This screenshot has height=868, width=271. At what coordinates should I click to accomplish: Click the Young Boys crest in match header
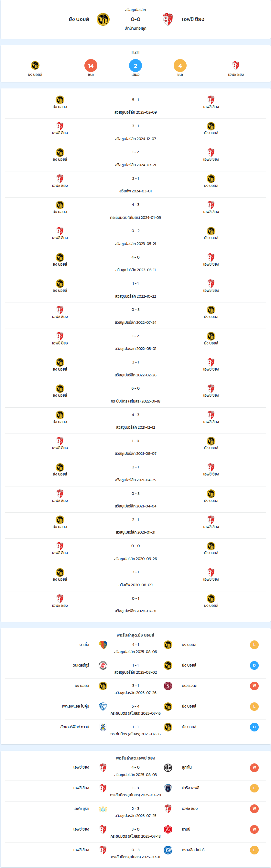(x=103, y=20)
